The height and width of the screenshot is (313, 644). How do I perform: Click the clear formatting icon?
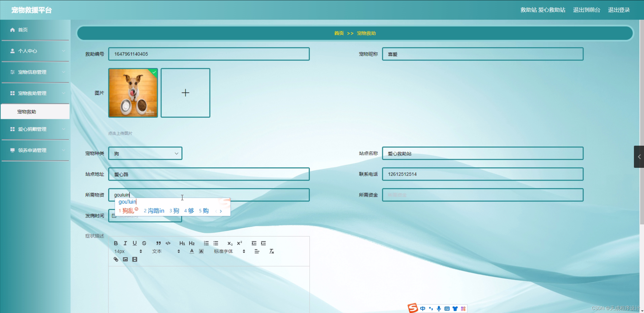[x=271, y=251]
